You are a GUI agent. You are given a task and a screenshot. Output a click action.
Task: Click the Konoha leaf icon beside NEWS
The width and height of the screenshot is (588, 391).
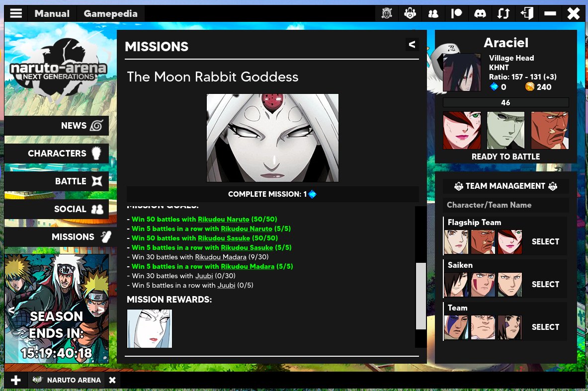pyautogui.click(x=96, y=126)
